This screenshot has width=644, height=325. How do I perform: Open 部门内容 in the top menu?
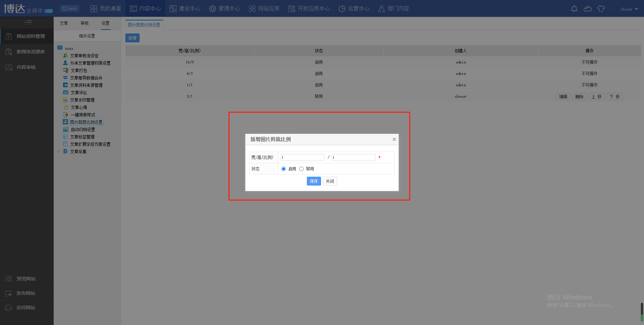pyautogui.click(x=393, y=8)
